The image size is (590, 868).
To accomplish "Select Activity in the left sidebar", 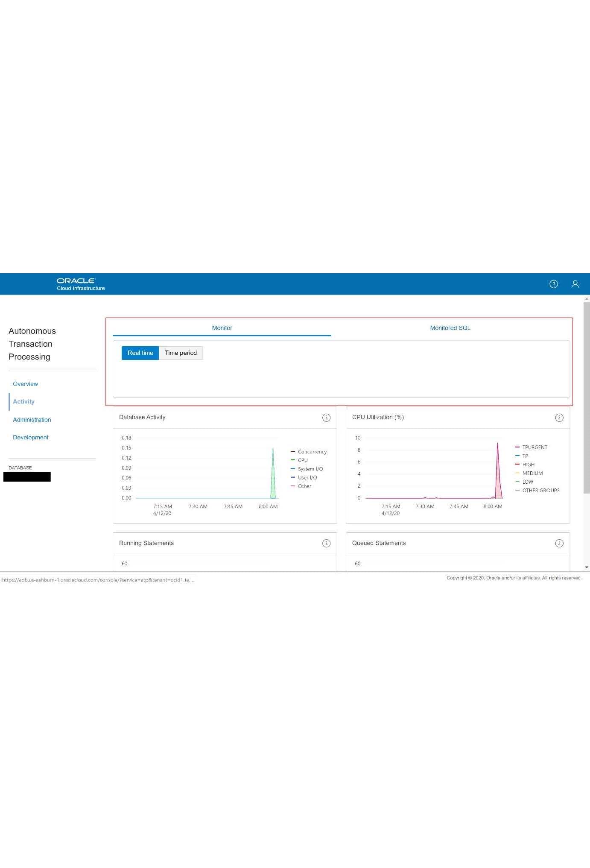I will tap(23, 402).
